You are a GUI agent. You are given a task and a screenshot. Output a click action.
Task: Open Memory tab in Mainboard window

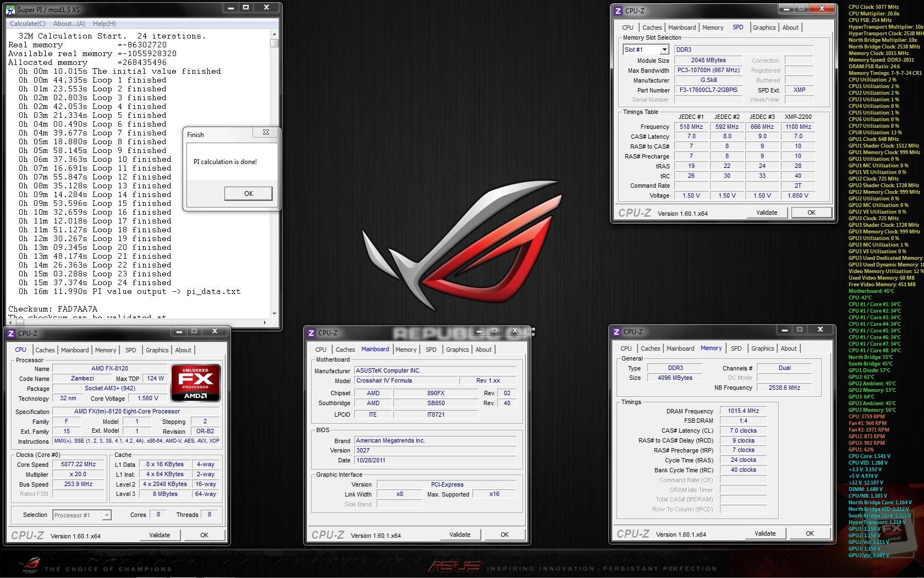click(406, 350)
